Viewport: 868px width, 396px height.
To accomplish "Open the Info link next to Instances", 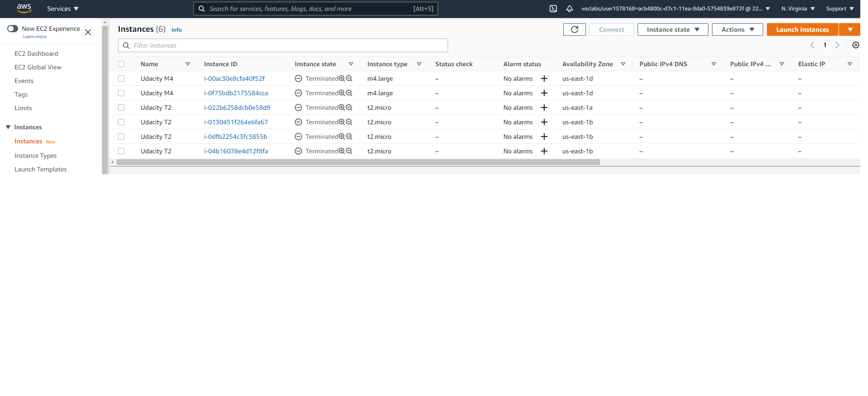I will pos(176,30).
